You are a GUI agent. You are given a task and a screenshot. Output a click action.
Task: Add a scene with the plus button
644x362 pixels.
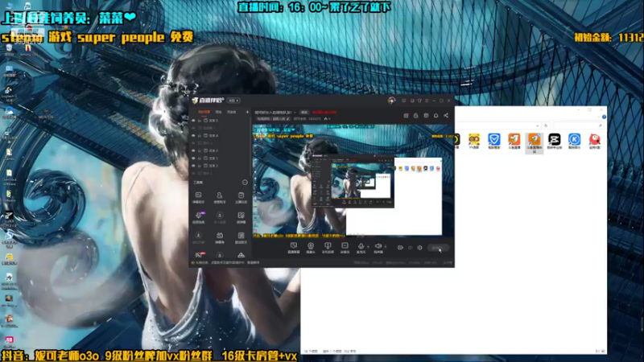click(247, 112)
